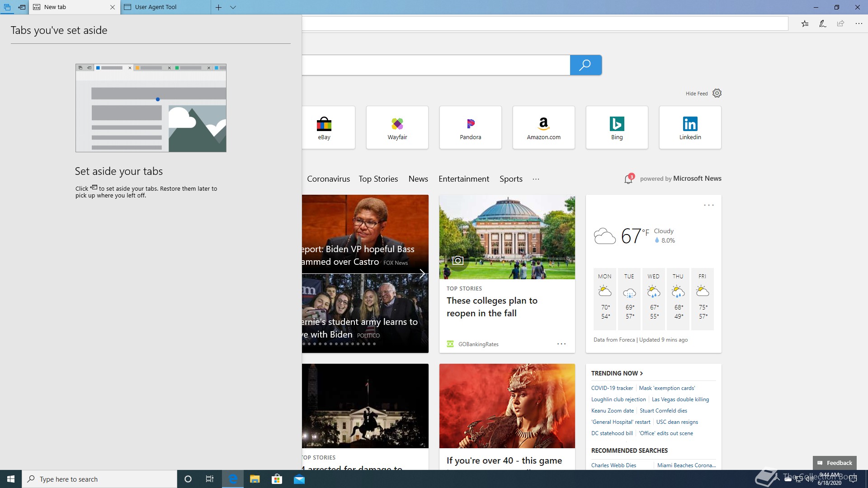This screenshot has height=488, width=868.
Task: Expand the tab preview chevron
Action: [x=233, y=7]
